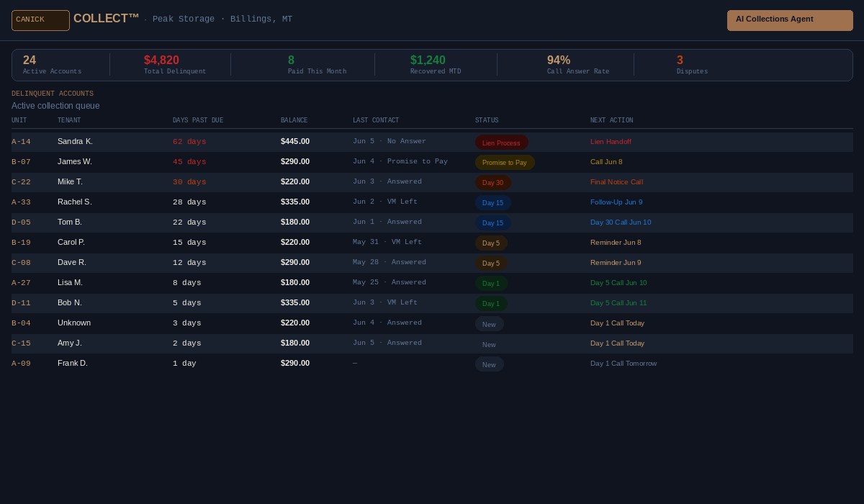This screenshot has width=864, height=504.
Task: Click the AI Collections Agent button
Action: tap(790, 20)
